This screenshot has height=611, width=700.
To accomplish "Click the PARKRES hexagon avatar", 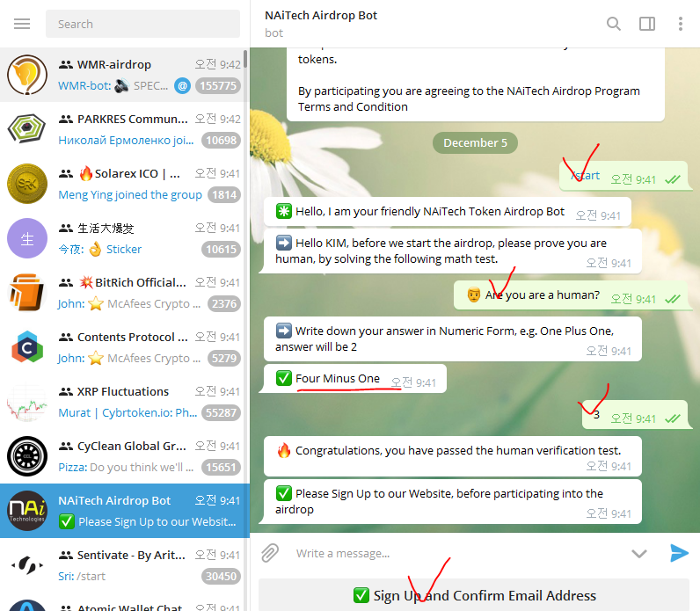I will pos(27,129).
